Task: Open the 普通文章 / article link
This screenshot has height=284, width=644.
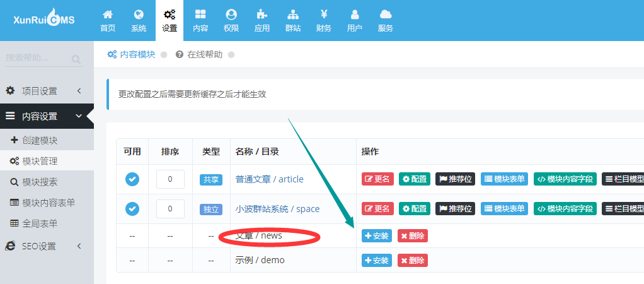Action: click(x=270, y=179)
